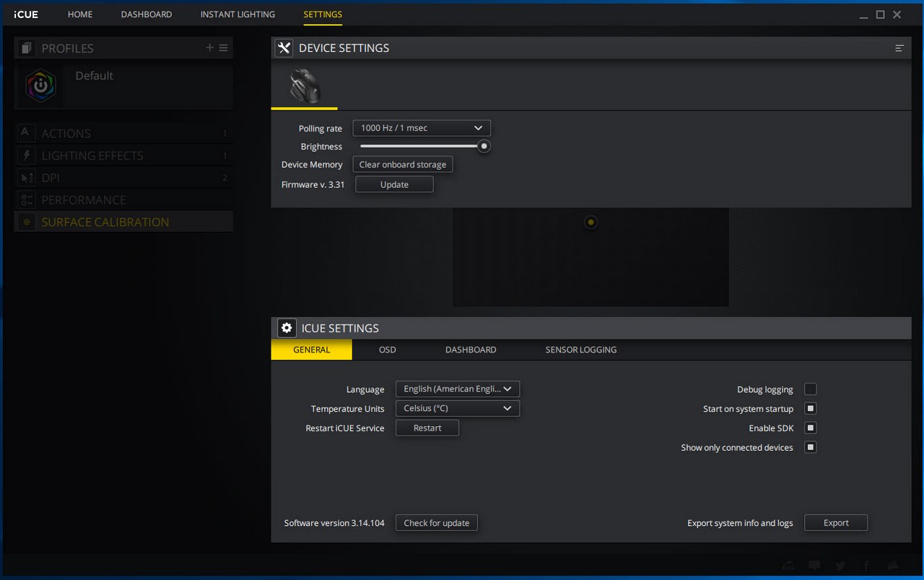
Task: Select the Default profile RGB icon
Action: pyautogui.click(x=40, y=86)
